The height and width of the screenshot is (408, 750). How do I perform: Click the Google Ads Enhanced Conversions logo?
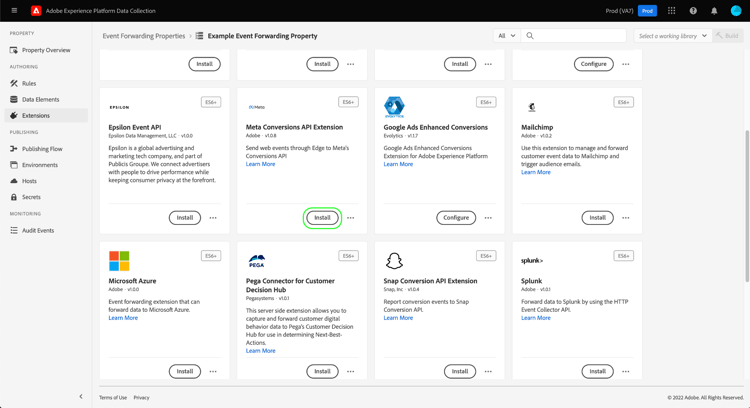tap(394, 107)
